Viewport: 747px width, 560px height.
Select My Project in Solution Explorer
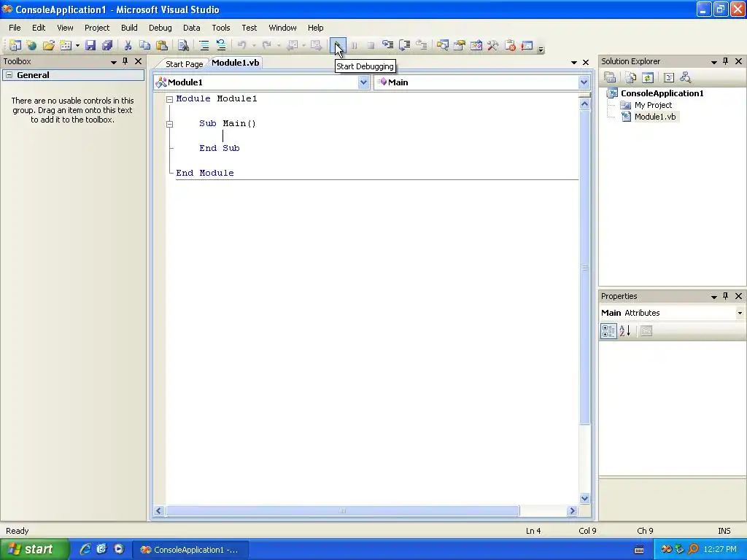tap(653, 105)
